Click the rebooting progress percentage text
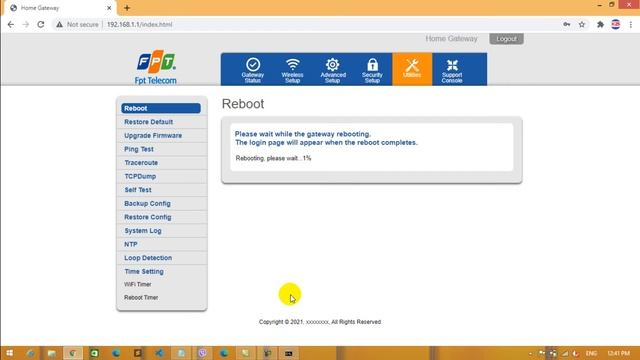 click(x=273, y=158)
